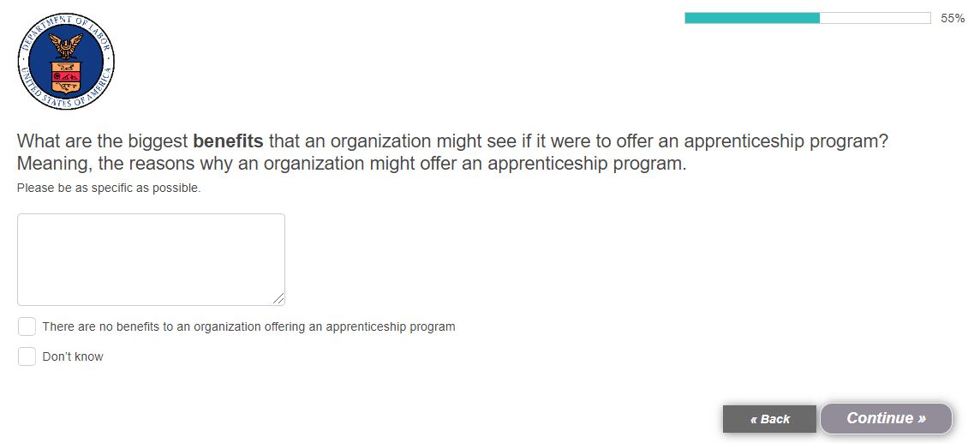Proceed with the Continue button
980x443 pixels.
click(887, 418)
